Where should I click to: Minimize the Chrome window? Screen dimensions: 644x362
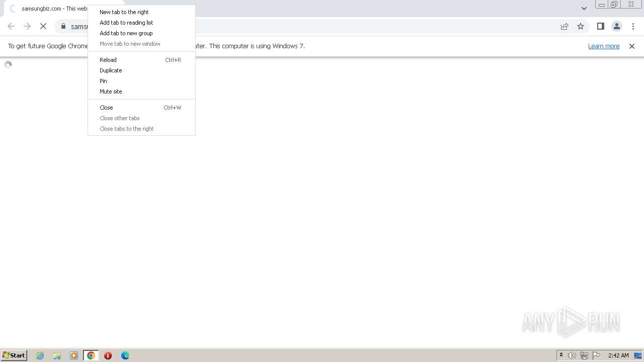601,5
